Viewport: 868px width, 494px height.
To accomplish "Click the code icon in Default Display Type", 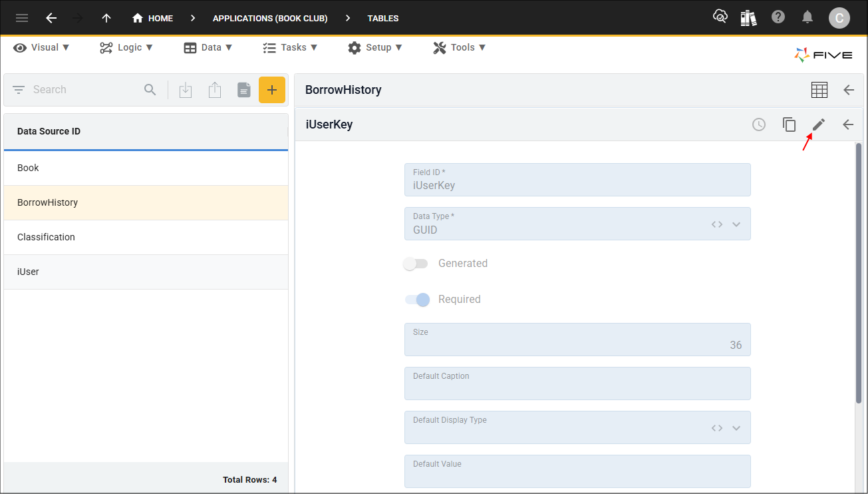I will coord(717,428).
